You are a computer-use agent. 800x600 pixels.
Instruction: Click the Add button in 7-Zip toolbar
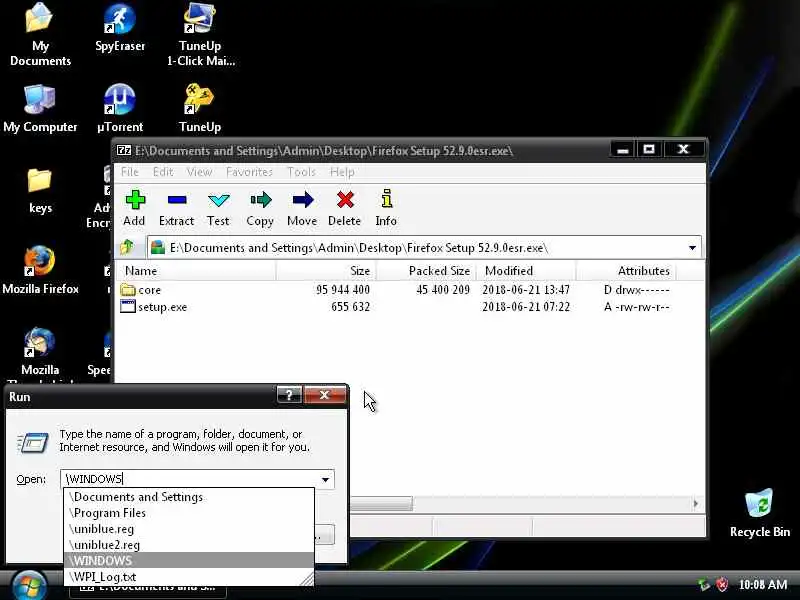[135, 208]
